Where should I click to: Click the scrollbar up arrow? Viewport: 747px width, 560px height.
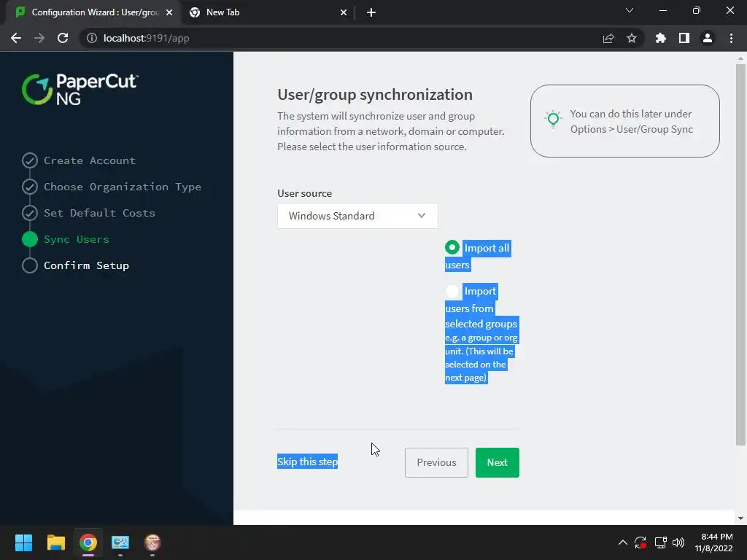pyautogui.click(x=740, y=58)
